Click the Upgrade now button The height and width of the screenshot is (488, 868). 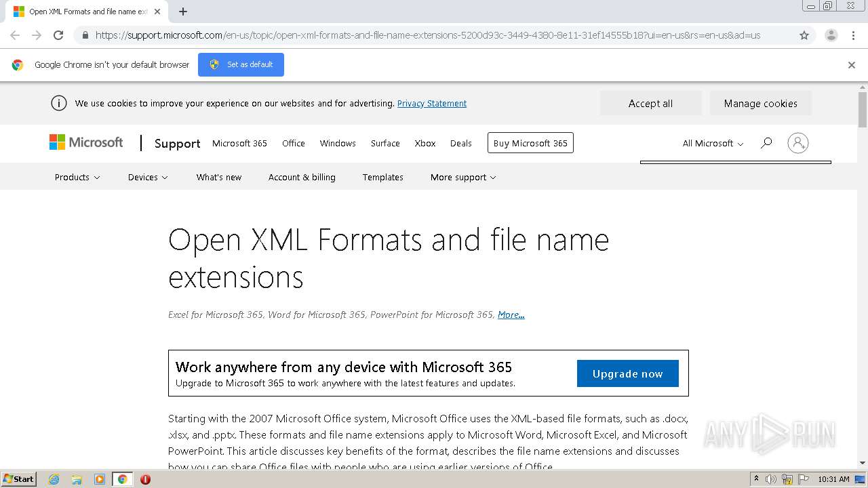627,373
